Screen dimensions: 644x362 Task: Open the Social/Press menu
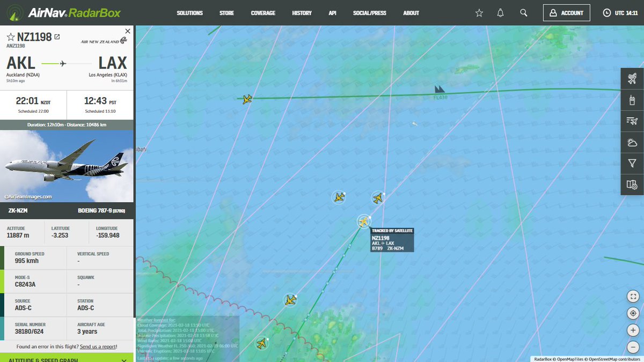tap(369, 13)
